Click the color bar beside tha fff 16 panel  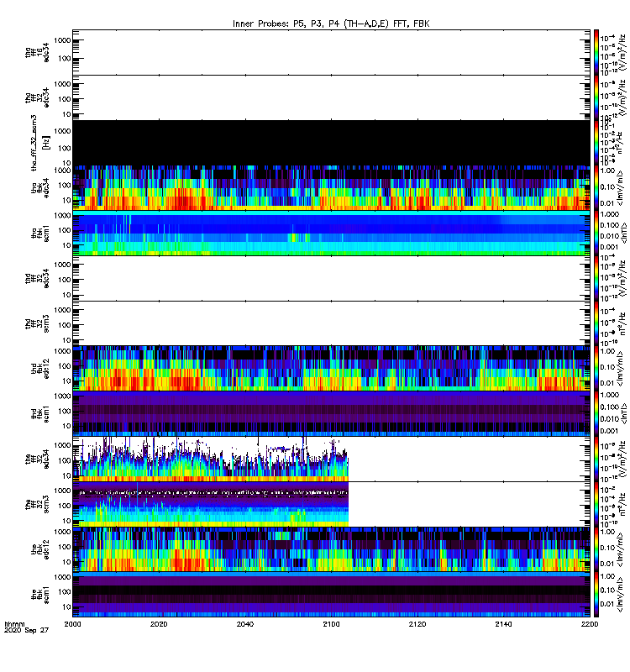tap(596, 52)
